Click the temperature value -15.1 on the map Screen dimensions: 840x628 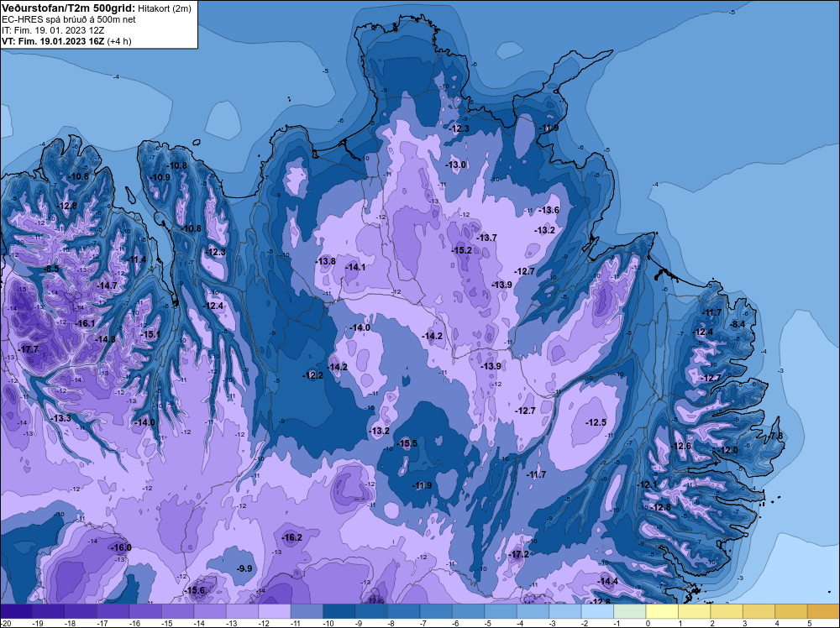coord(150,335)
